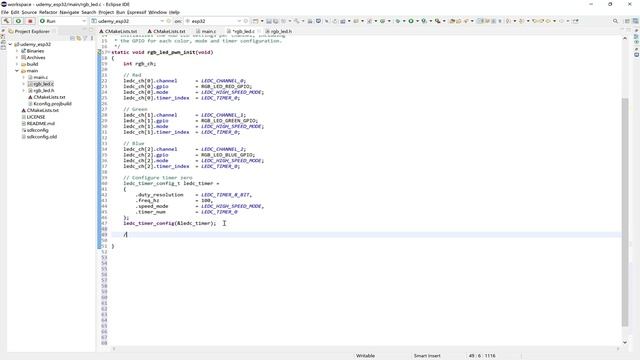Select README.md in Project Explorer

coord(38,123)
